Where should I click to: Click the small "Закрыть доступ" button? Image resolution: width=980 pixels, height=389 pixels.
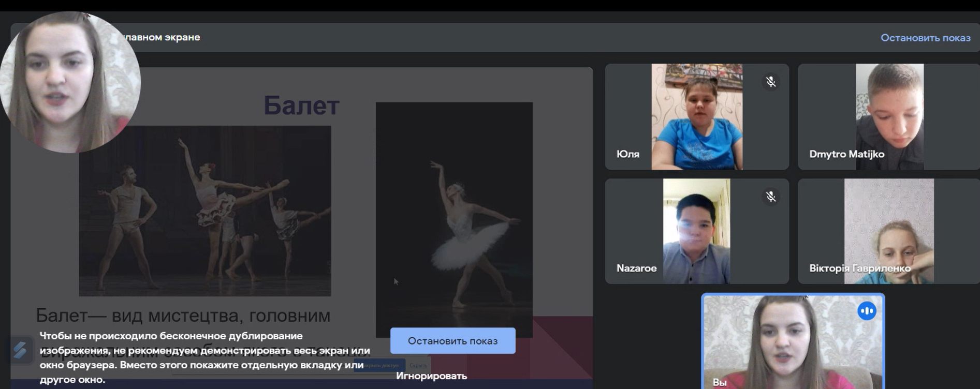(x=381, y=365)
